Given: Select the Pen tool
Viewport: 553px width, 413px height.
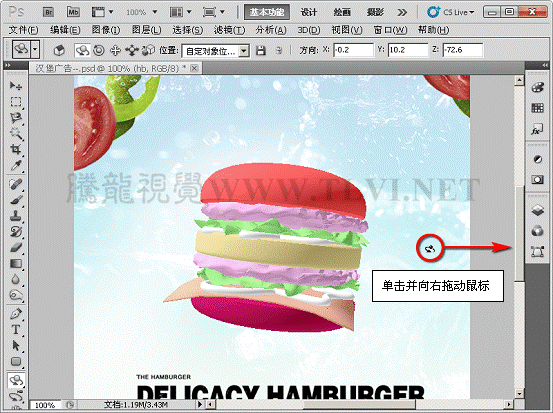Looking at the screenshot, I should (15, 313).
